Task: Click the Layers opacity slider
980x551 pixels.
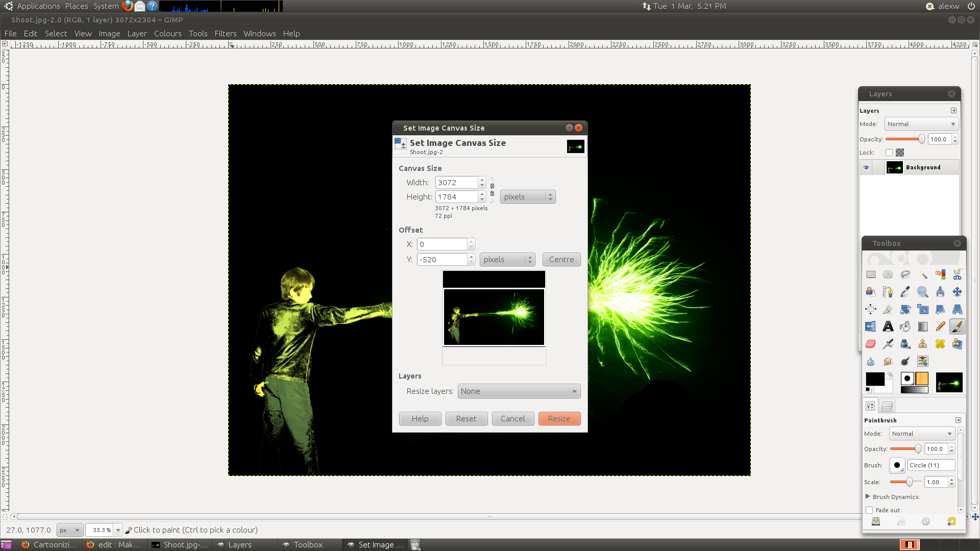Action: [x=905, y=139]
